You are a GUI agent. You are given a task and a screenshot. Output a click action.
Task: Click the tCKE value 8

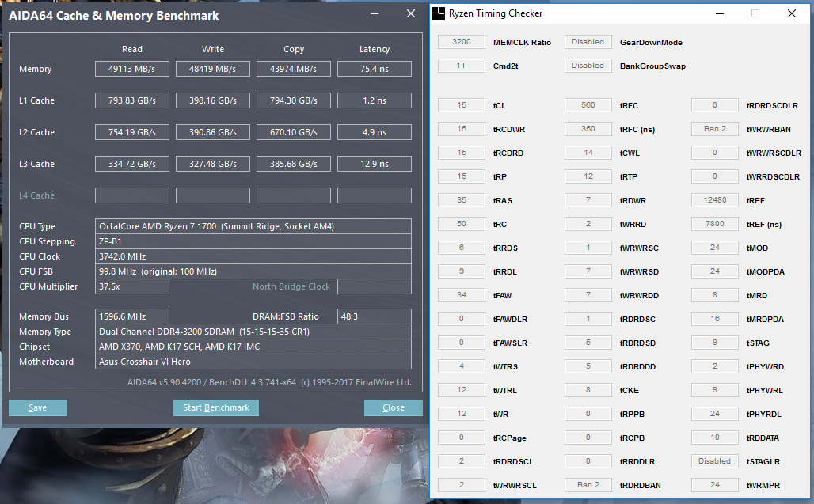tap(588, 390)
